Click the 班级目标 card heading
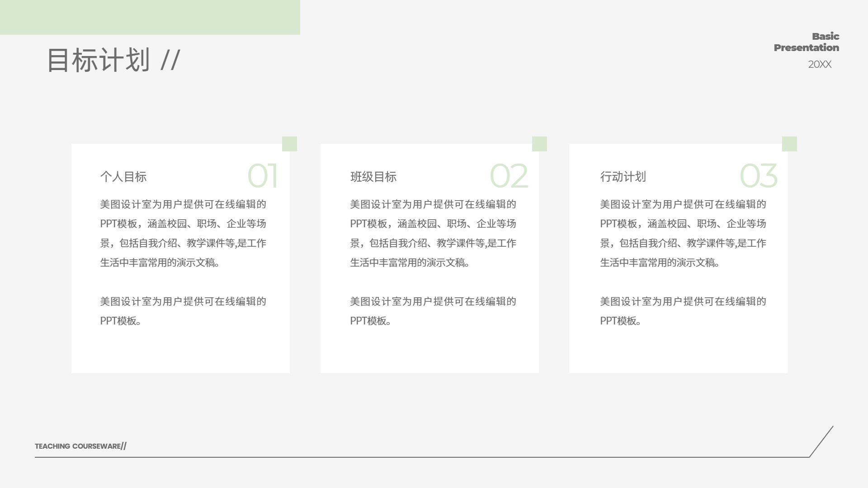This screenshot has height=488, width=868. click(x=373, y=177)
